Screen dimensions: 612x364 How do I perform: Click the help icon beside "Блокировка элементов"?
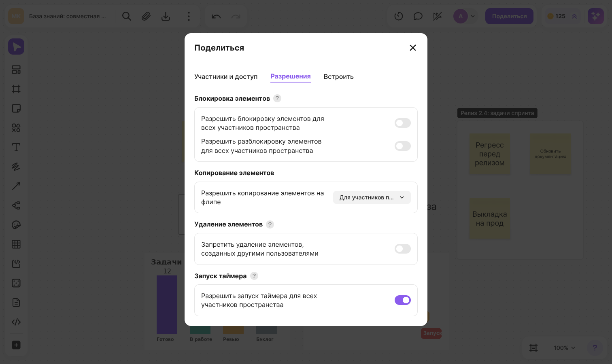277,98
